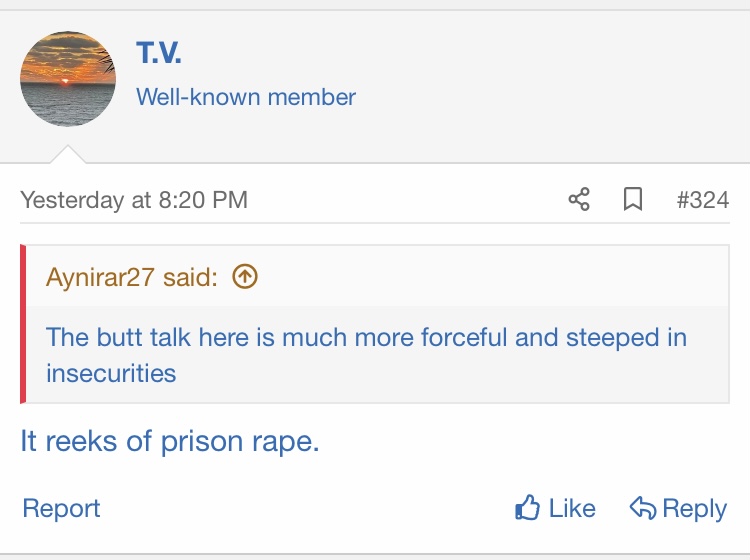Report this post via the Report link
Screen dimensions: 750x560
point(62,509)
